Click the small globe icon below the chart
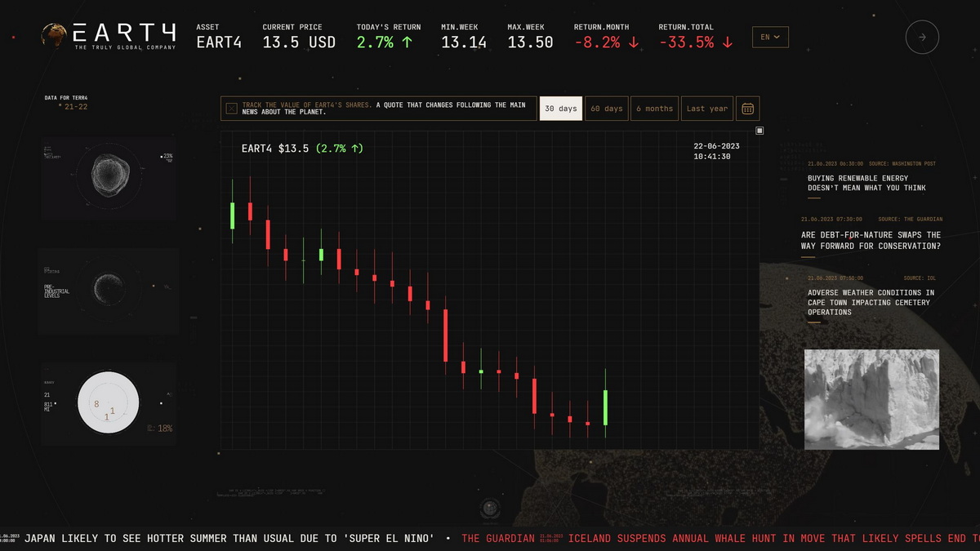This screenshot has width=980, height=551. tap(490, 508)
